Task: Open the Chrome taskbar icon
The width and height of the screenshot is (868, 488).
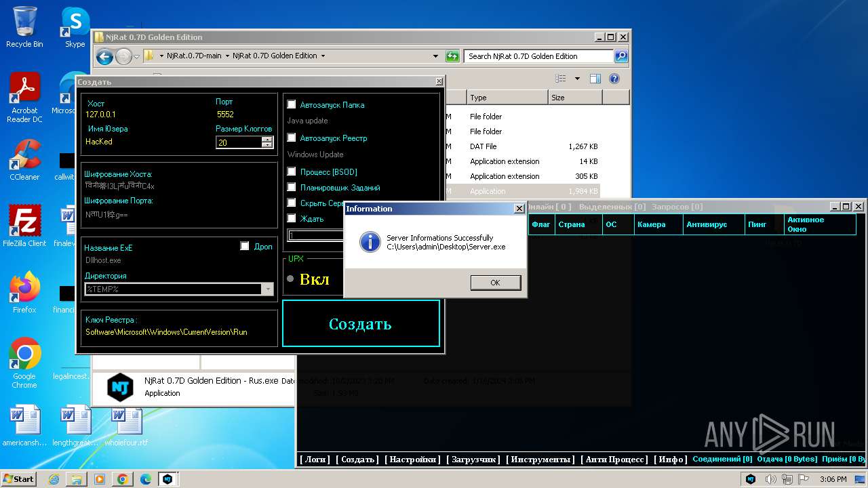Action: click(x=123, y=479)
